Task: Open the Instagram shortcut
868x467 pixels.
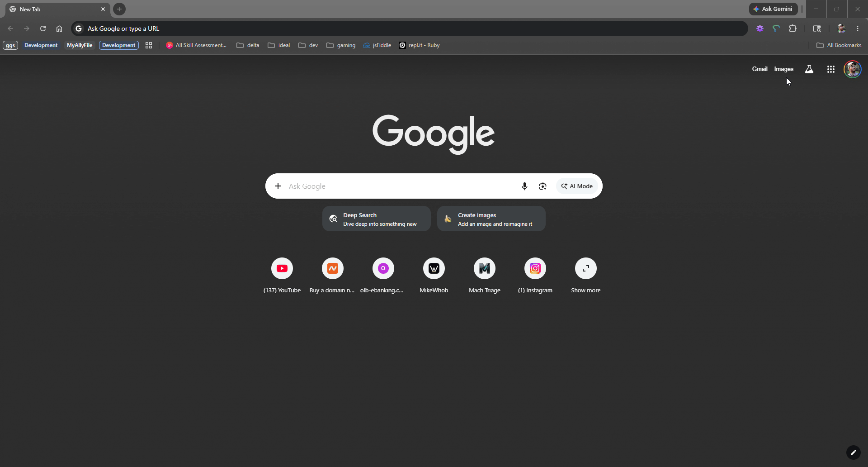Action: click(x=535, y=276)
